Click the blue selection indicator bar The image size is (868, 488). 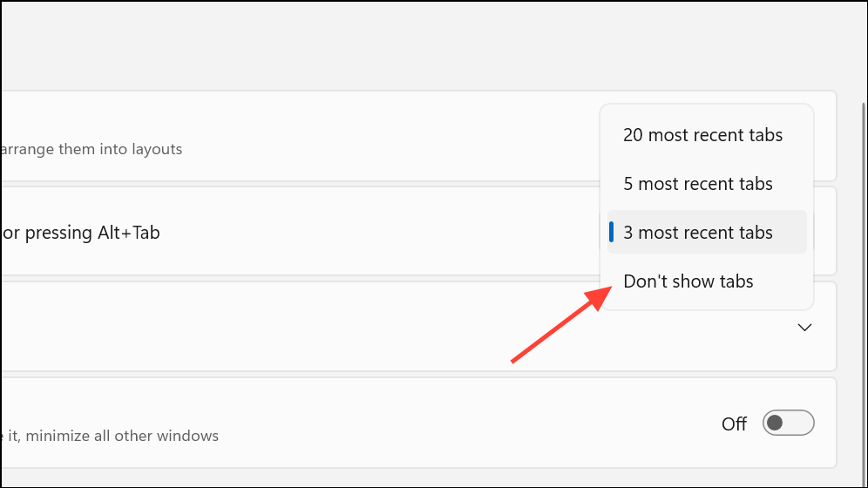point(612,232)
